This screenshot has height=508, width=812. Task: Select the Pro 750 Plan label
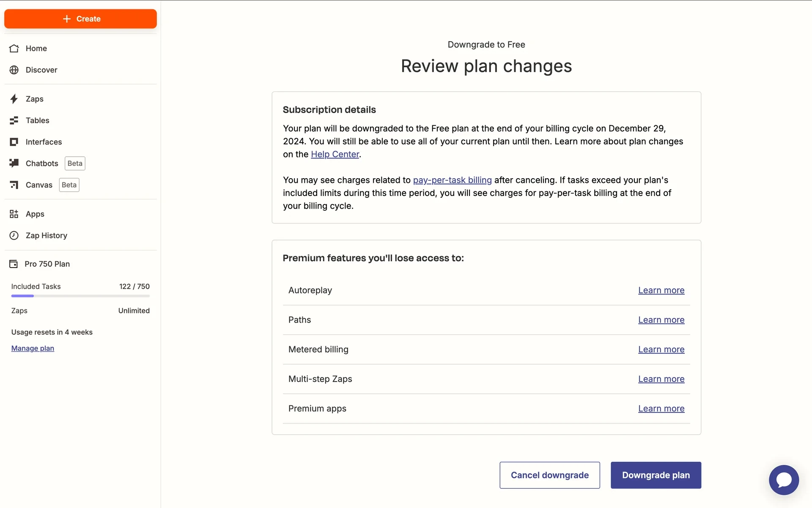tap(47, 264)
